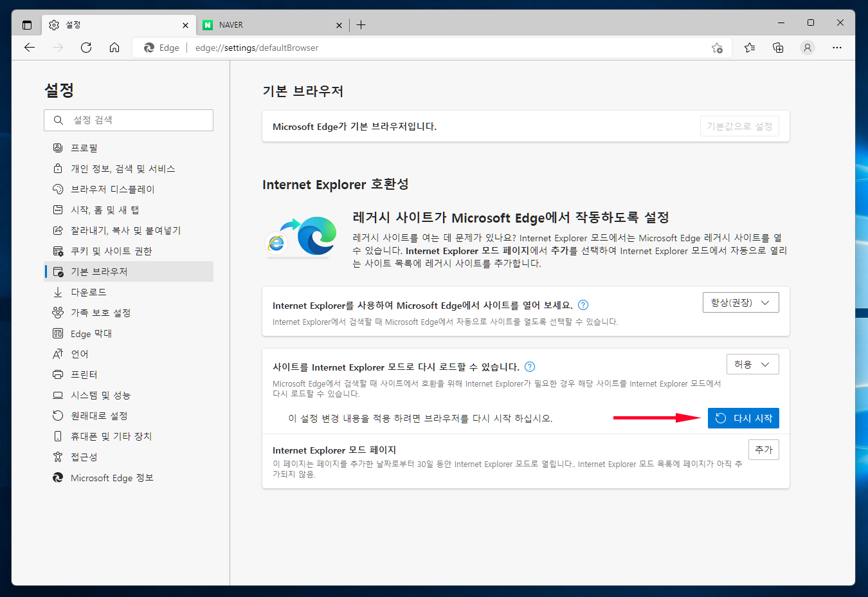The height and width of the screenshot is (597, 868).
Task: Click the Edge logo beside Microsoft Edge 정보
Action: 58,477
